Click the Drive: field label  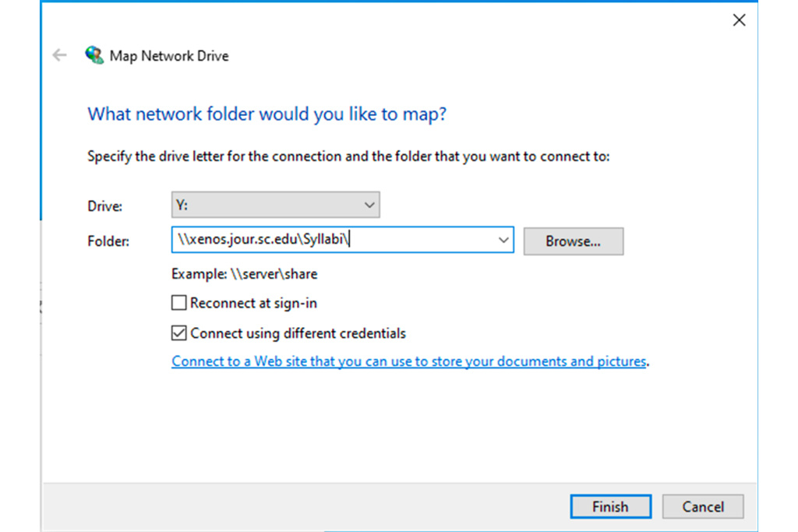pos(105,206)
